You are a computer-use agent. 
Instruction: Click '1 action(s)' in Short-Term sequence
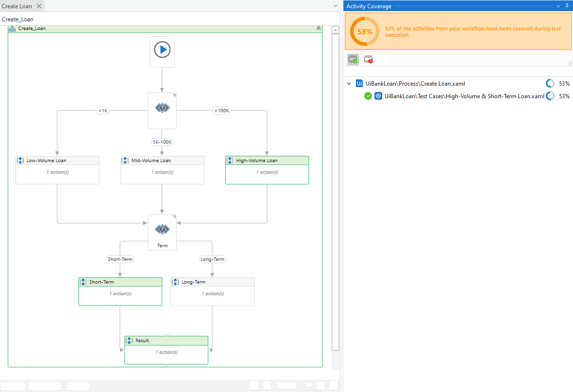click(x=120, y=293)
